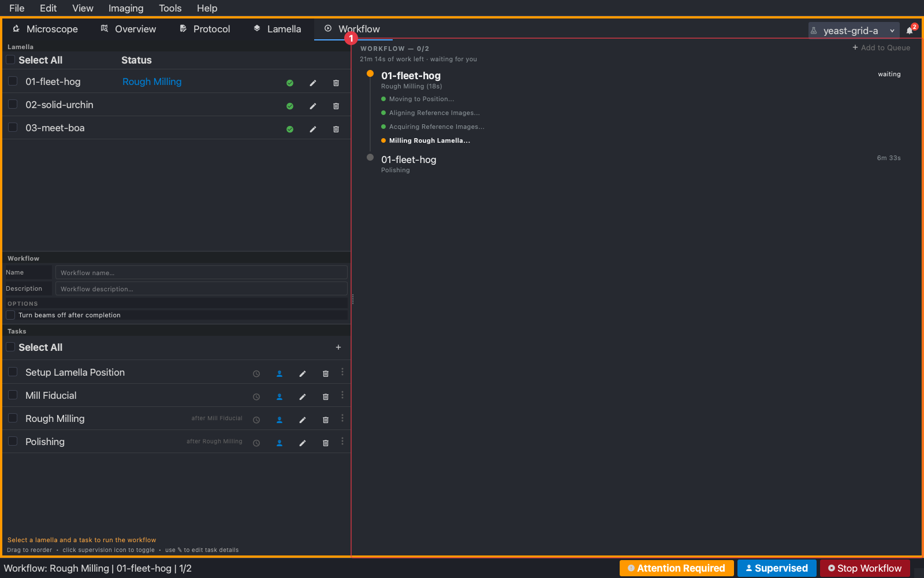Click Add to Queue
Image resolution: width=924 pixels, height=578 pixels.
[881, 48]
